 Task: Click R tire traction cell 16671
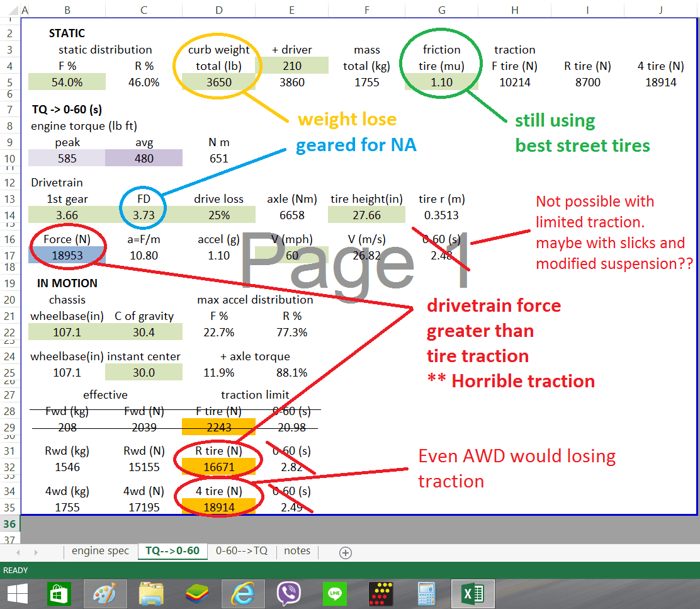click(219, 467)
